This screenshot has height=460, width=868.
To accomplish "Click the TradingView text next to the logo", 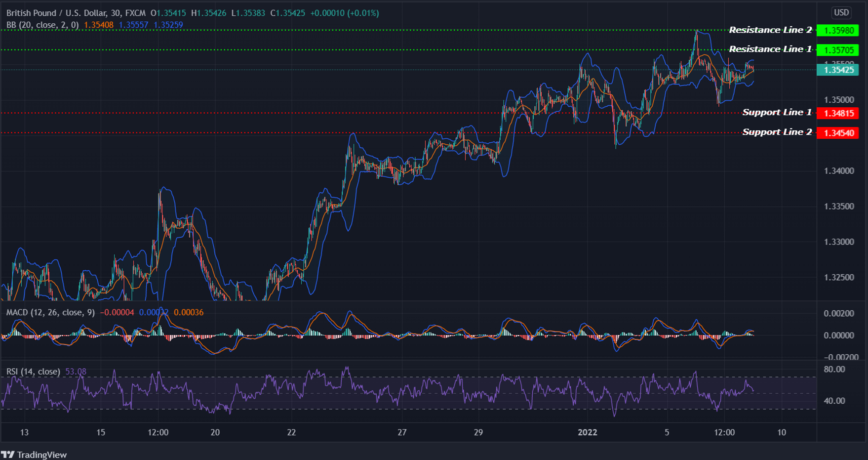I will pos(42,454).
